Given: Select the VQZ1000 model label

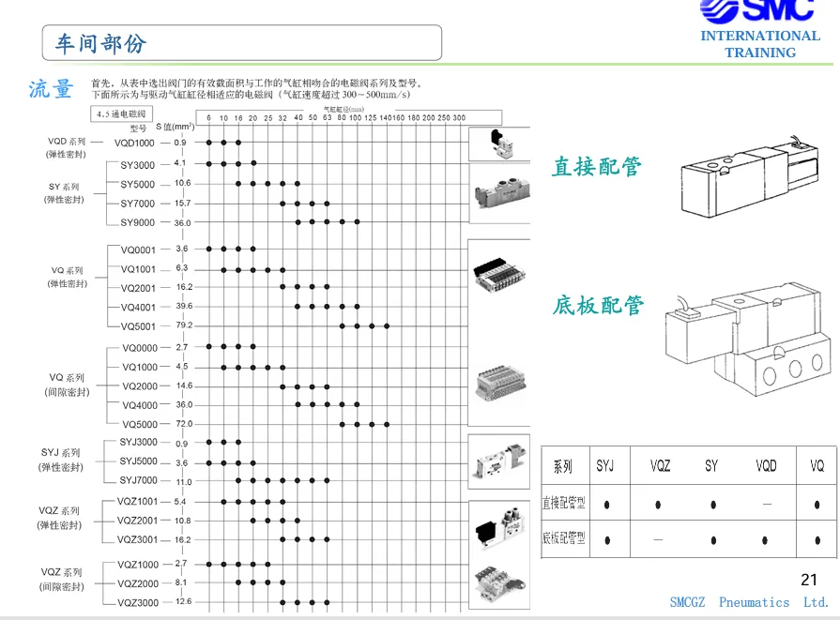Looking at the screenshot, I should pos(138,565).
